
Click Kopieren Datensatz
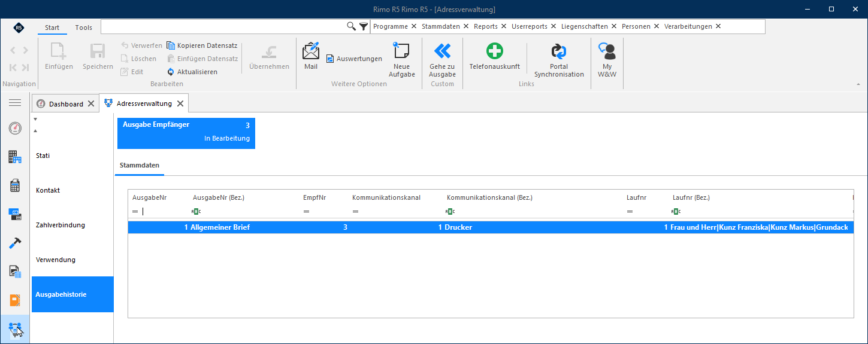click(x=202, y=45)
